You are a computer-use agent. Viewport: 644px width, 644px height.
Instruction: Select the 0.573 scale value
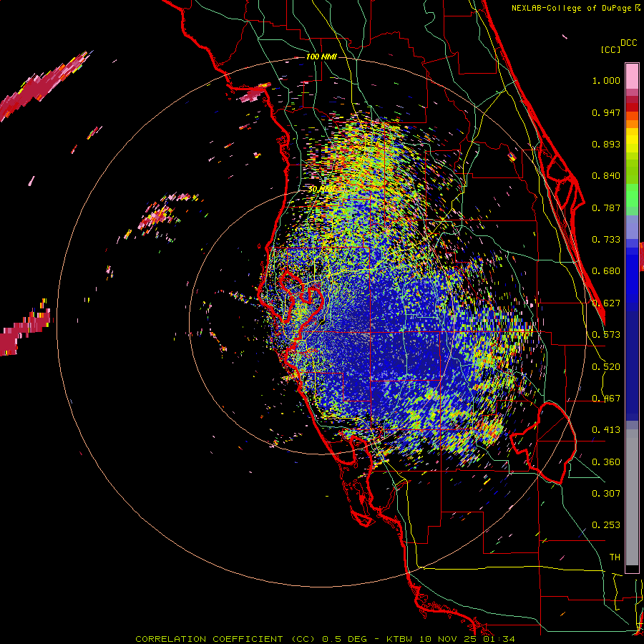point(606,335)
